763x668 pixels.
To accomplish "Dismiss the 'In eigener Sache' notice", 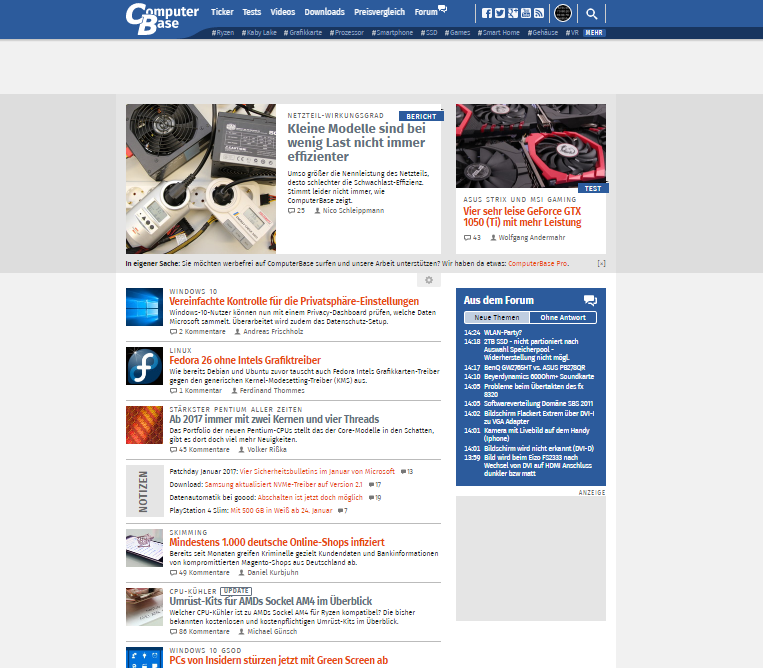I will click(601, 263).
